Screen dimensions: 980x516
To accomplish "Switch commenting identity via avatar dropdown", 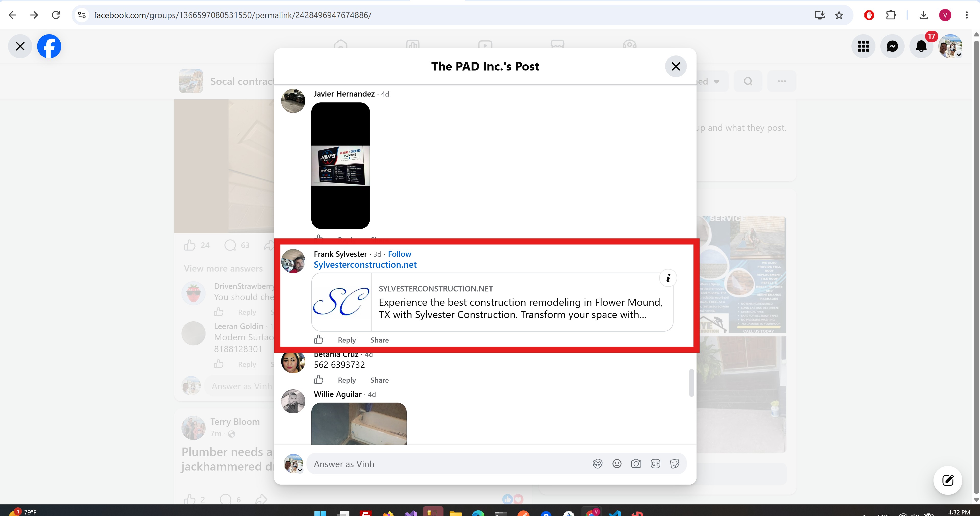I will click(293, 464).
